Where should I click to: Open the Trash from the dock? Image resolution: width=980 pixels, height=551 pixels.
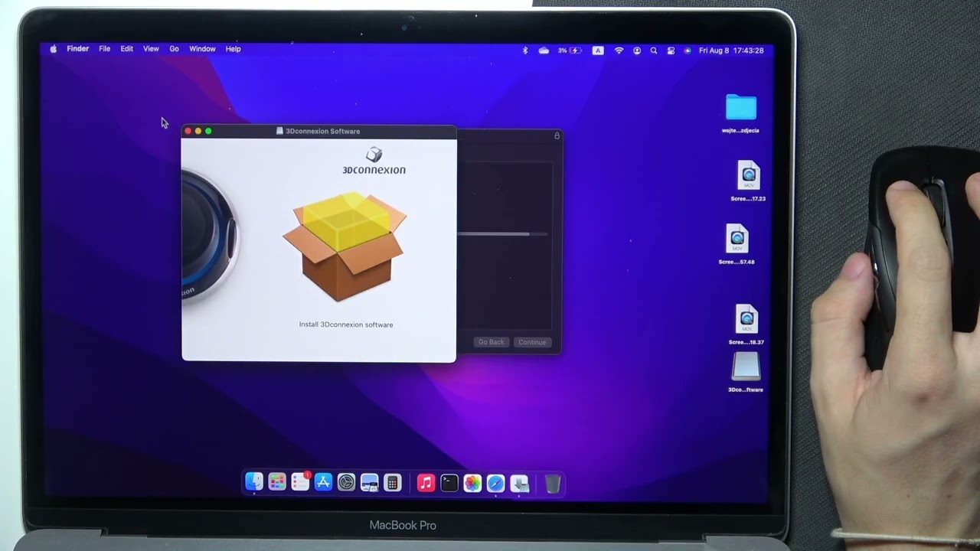click(553, 482)
